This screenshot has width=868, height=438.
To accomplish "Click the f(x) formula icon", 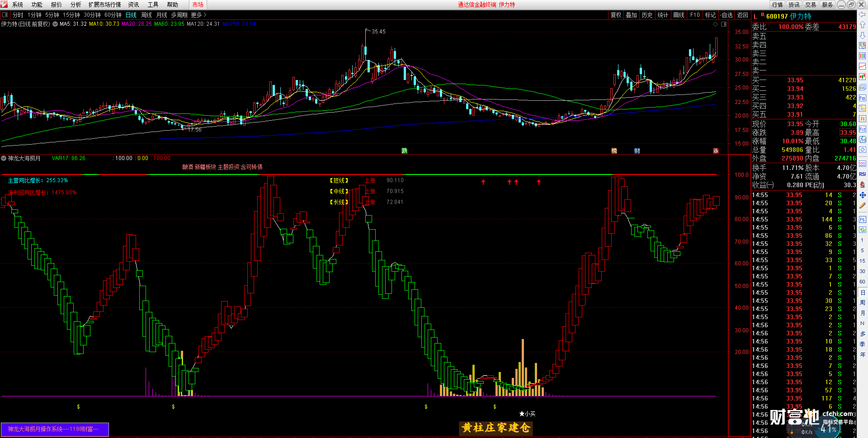I will (x=862, y=140).
